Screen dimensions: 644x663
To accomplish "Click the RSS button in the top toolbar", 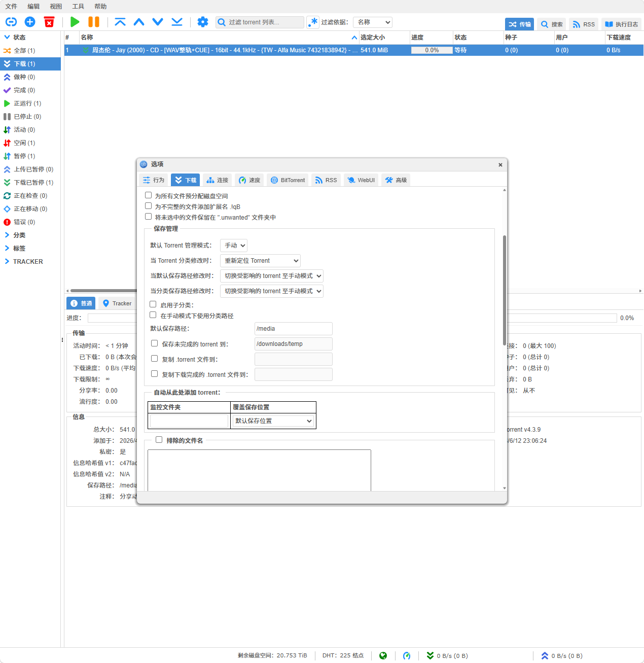I will pos(583,24).
